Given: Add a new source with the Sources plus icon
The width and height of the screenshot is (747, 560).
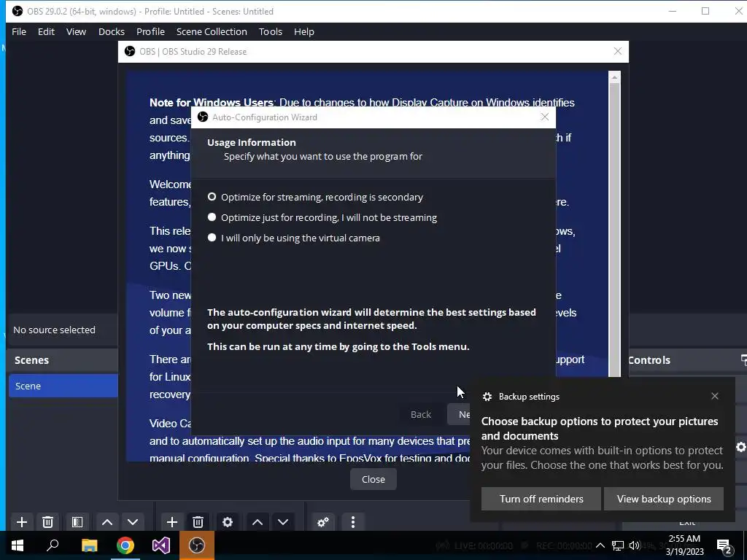Looking at the screenshot, I should 172,522.
